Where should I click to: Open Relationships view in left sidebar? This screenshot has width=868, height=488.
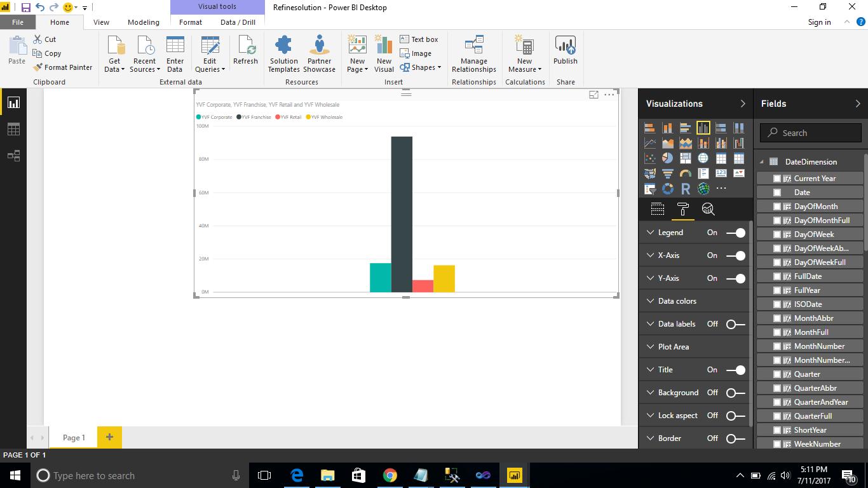point(13,156)
